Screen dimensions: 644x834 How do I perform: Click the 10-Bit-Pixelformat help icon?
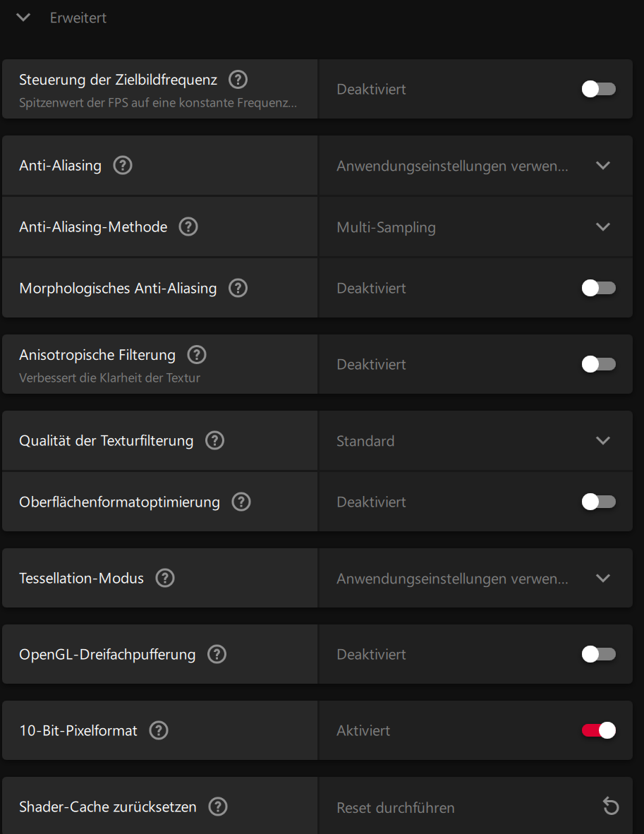pos(159,730)
